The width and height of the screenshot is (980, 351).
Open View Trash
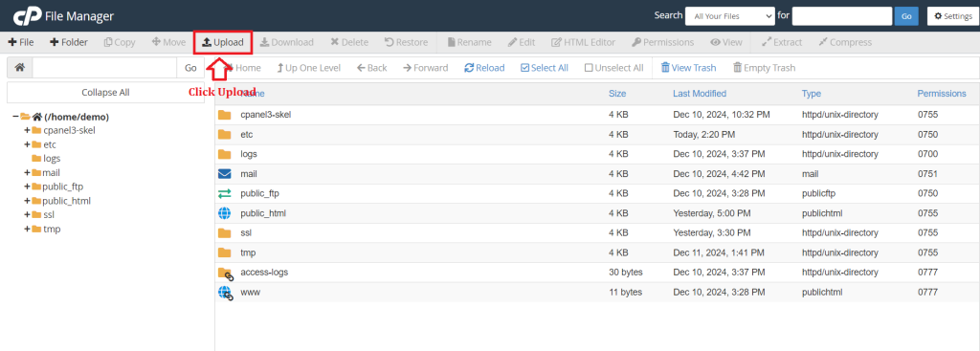point(689,68)
